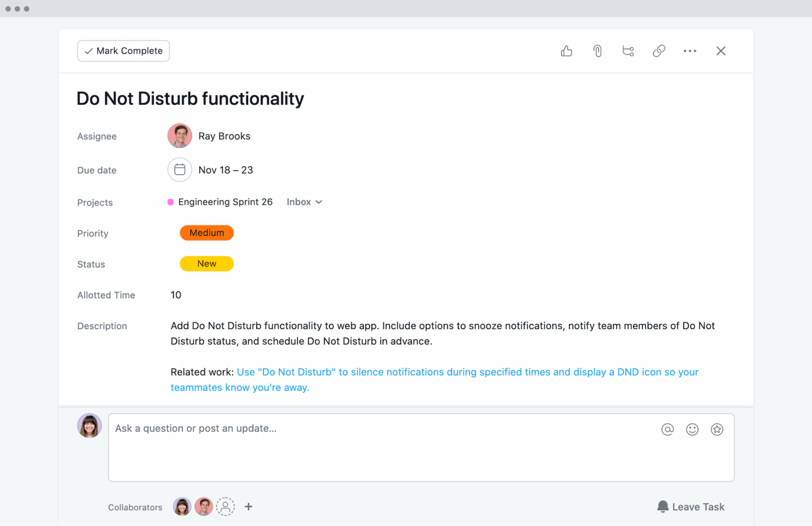Image resolution: width=812 pixels, height=526 pixels.
Task: Add a collaborator with the plus button
Action: (249, 507)
